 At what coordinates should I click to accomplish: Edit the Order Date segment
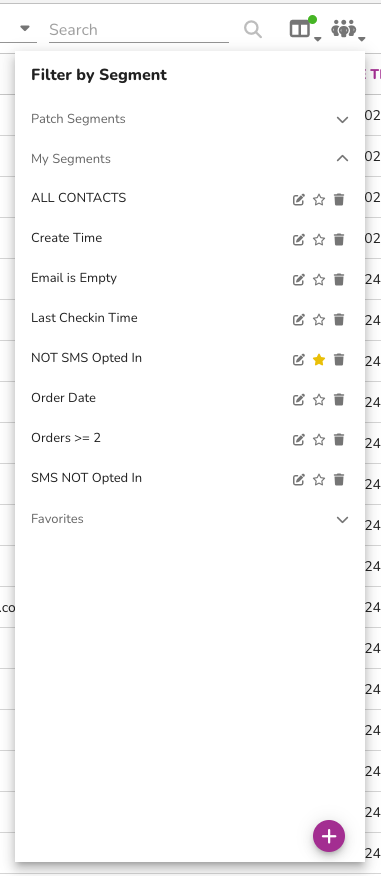299,399
